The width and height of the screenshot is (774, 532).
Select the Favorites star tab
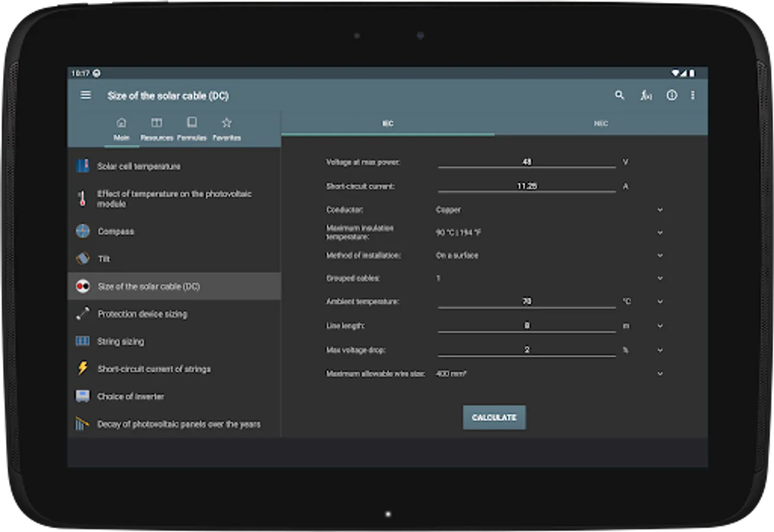click(226, 128)
